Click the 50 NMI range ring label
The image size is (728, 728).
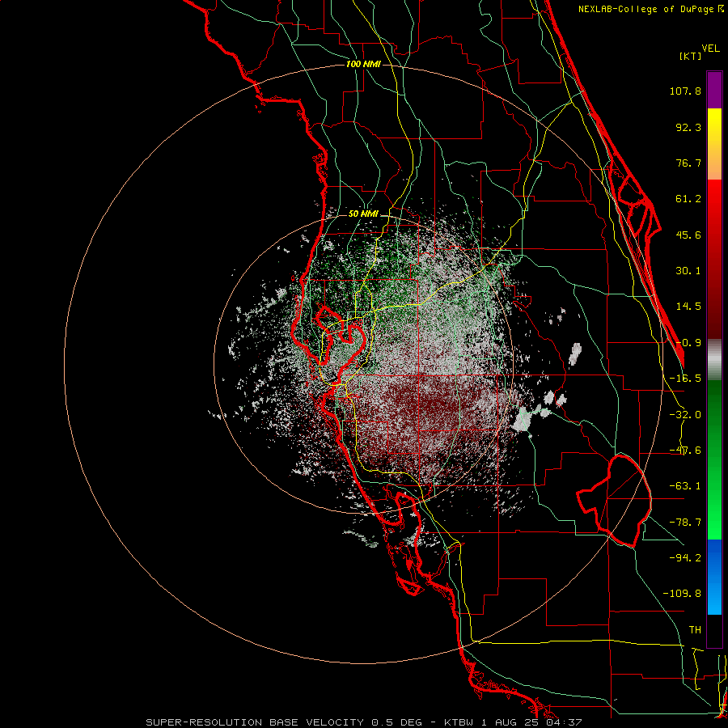point(363,214)
